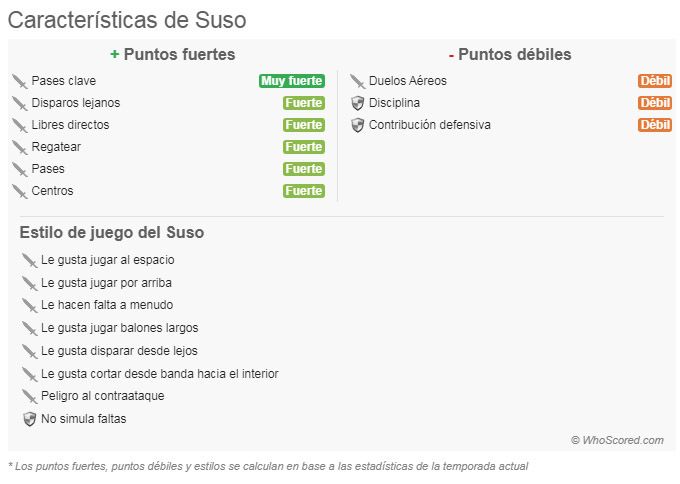Click the Estilo de juego del Suso heading

[x=112, y=232]
